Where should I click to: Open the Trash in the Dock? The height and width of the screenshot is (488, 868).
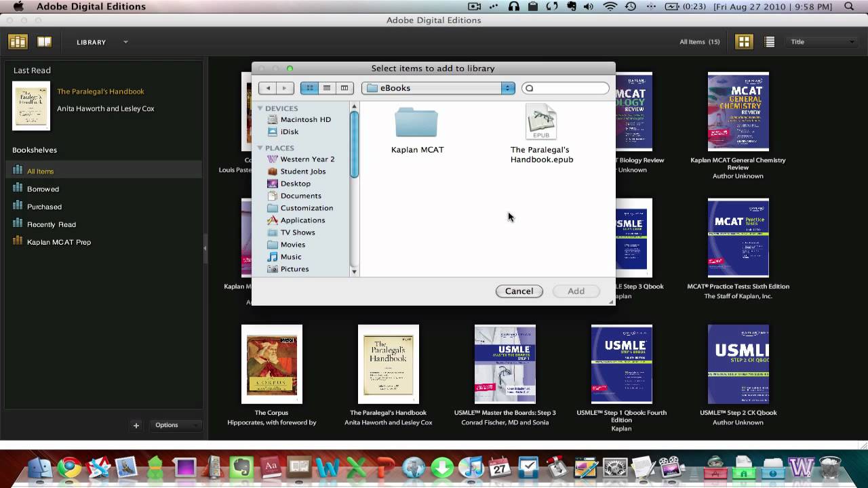[x=830, y=468]
